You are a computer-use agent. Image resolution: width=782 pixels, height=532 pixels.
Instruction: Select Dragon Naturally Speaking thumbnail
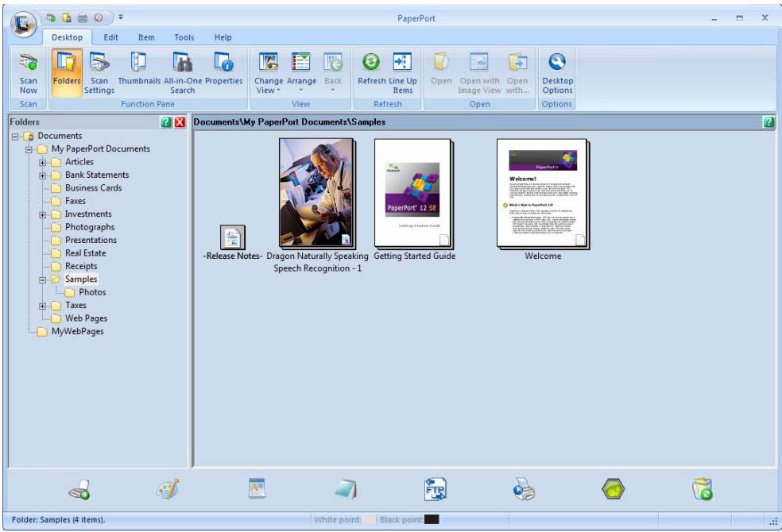[x=318, y=194]
